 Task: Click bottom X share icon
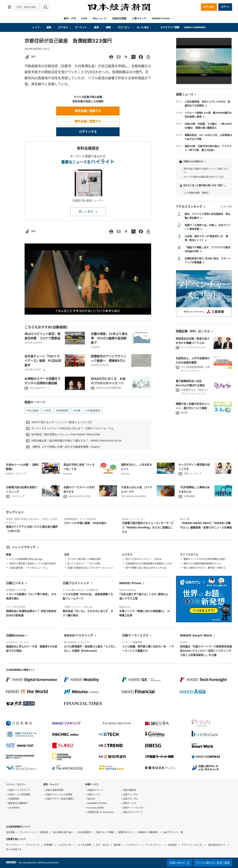[x=133, y=232]
